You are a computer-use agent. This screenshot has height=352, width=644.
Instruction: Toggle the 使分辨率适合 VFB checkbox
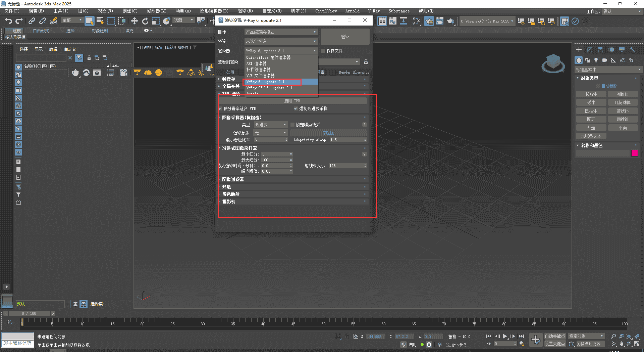point(220,108)
